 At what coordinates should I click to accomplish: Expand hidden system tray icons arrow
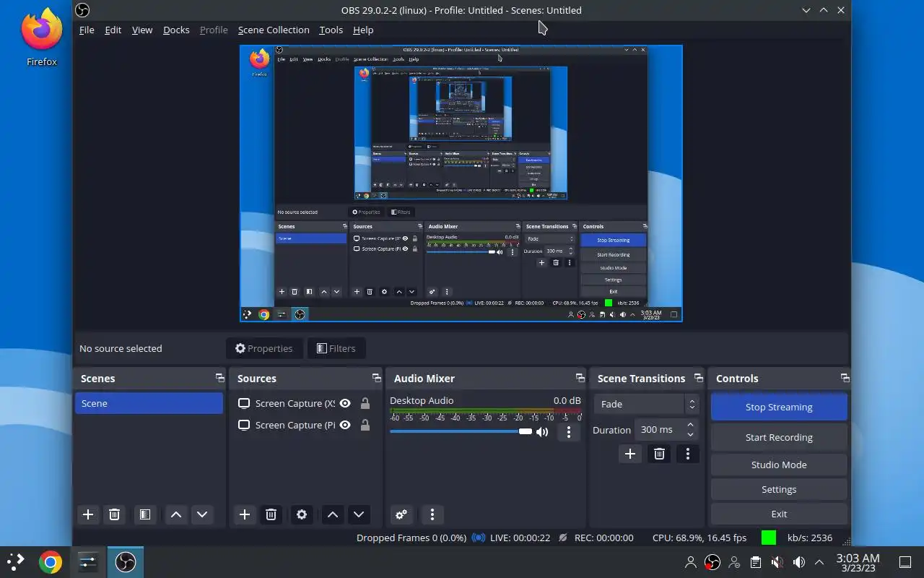tap(819, 562)
